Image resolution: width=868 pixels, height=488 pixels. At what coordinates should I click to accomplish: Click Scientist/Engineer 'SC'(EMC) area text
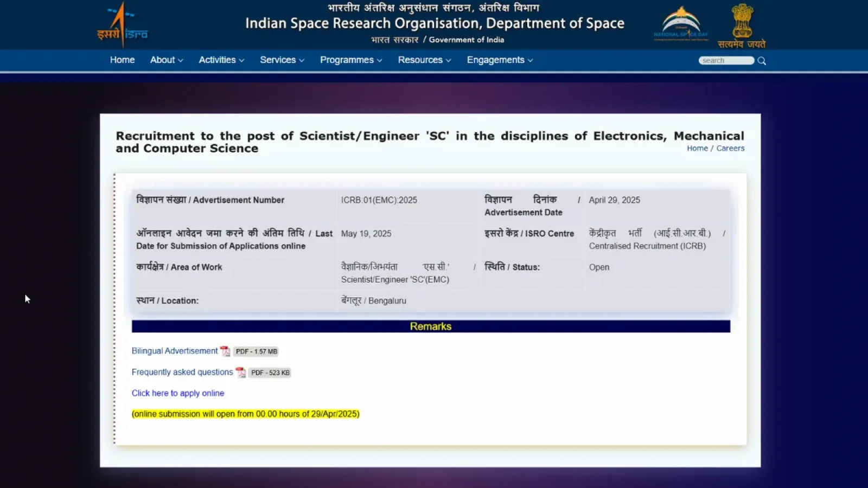395,280
